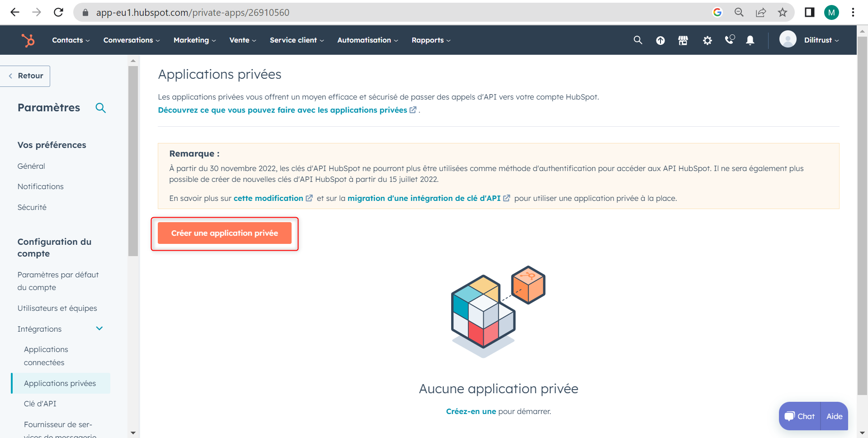Open Chrome three-dot menu
The height and width of the screenshot is (438, 868).
pyautogui.click(x=853, y=12)
